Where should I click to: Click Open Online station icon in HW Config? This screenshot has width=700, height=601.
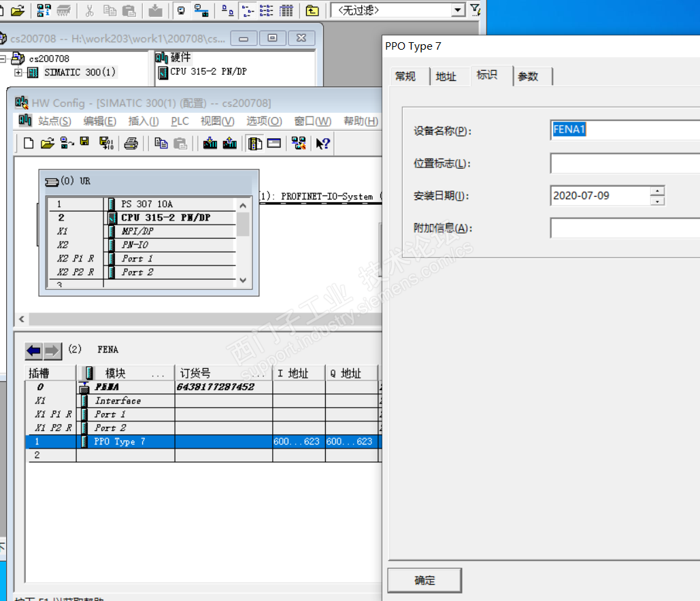67,144
